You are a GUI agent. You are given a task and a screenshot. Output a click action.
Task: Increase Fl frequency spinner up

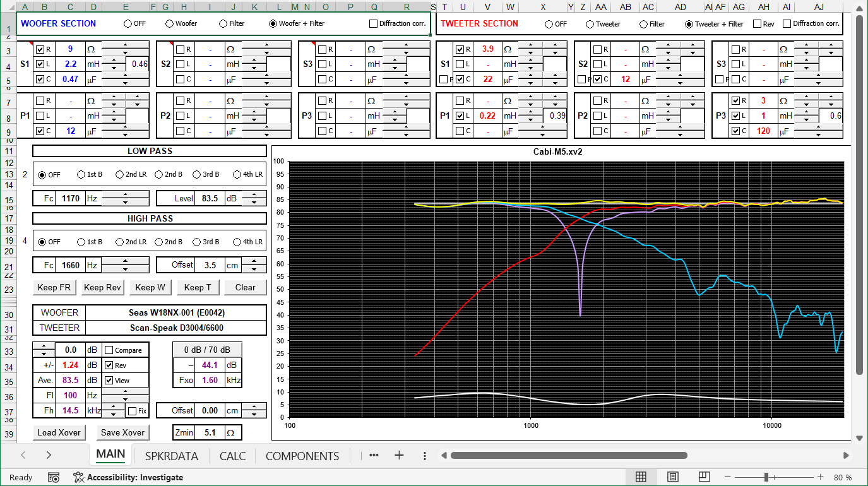126,392
